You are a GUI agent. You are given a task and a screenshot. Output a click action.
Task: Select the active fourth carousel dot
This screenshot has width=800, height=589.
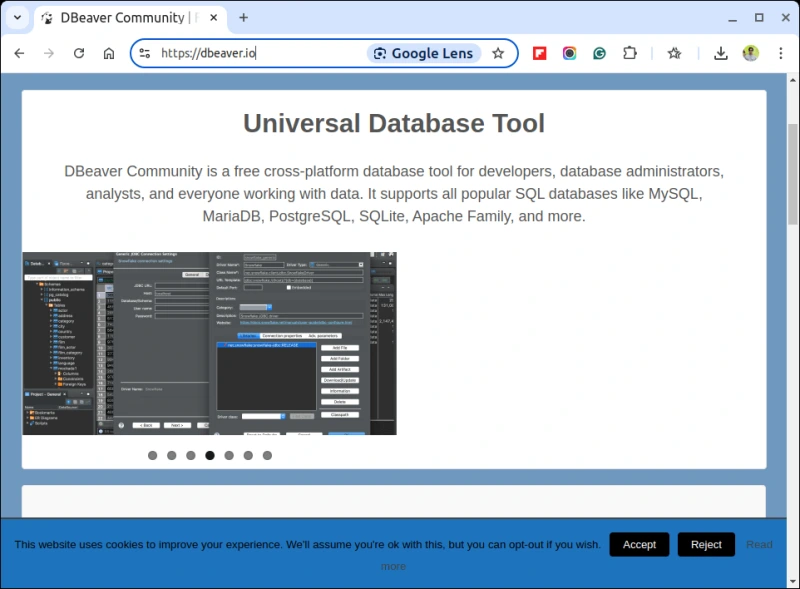(x=210, y=455)
